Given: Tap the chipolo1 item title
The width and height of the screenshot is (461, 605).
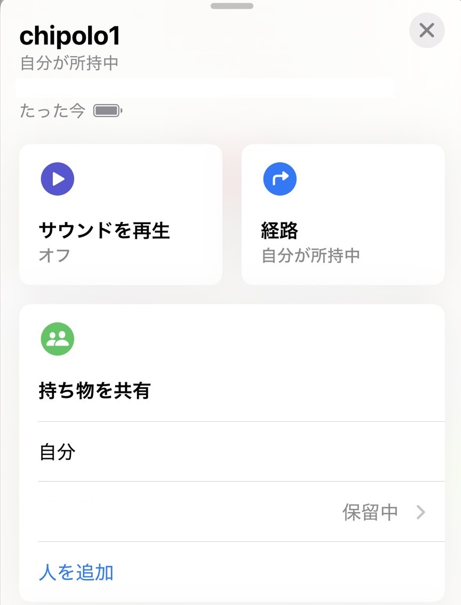Looking at the screenshot, I should 70,36.
